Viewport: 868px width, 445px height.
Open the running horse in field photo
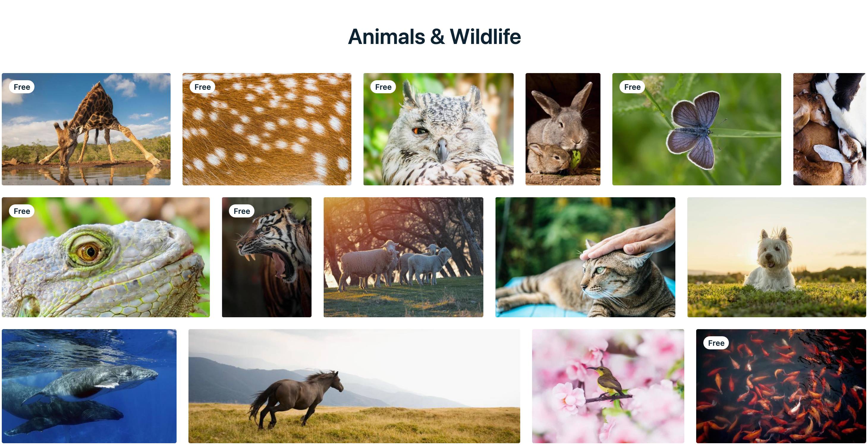tap(354, 386)
